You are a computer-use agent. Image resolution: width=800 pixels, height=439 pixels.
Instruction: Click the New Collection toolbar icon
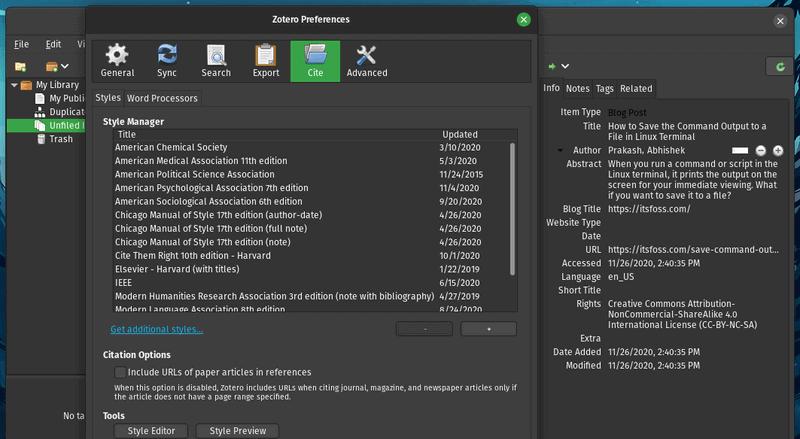pos(20,66)
